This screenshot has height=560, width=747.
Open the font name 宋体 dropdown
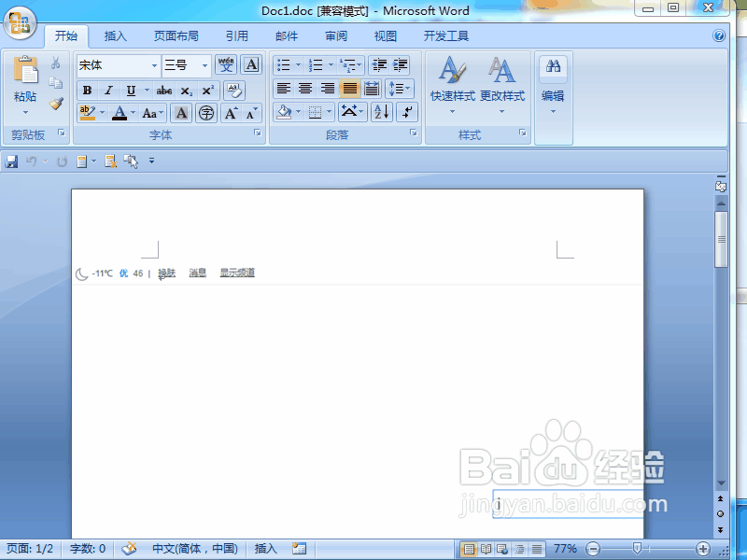(154, 65)
